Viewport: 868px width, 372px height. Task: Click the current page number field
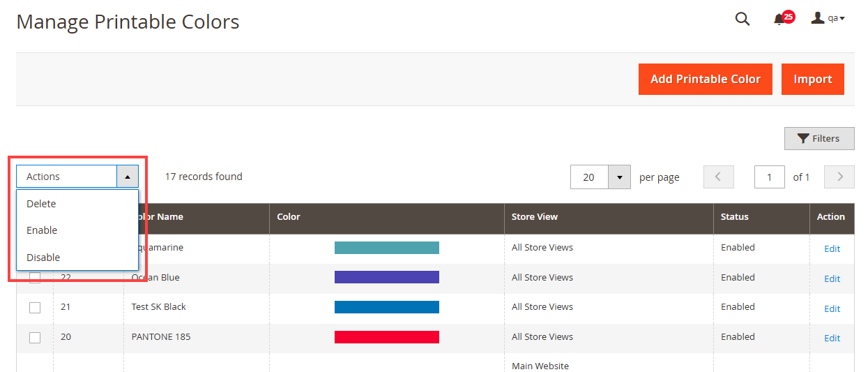click(x=769, y=177)
